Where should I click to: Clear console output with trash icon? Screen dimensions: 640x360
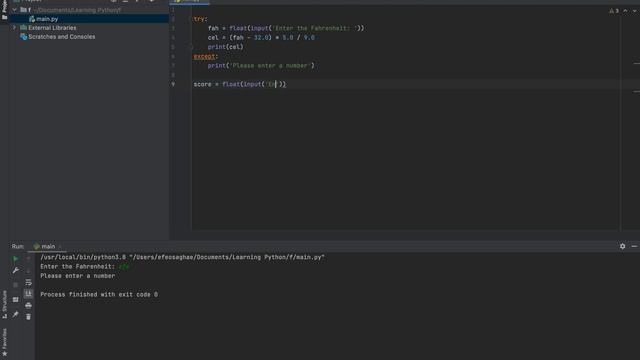[x=28, y=317]
